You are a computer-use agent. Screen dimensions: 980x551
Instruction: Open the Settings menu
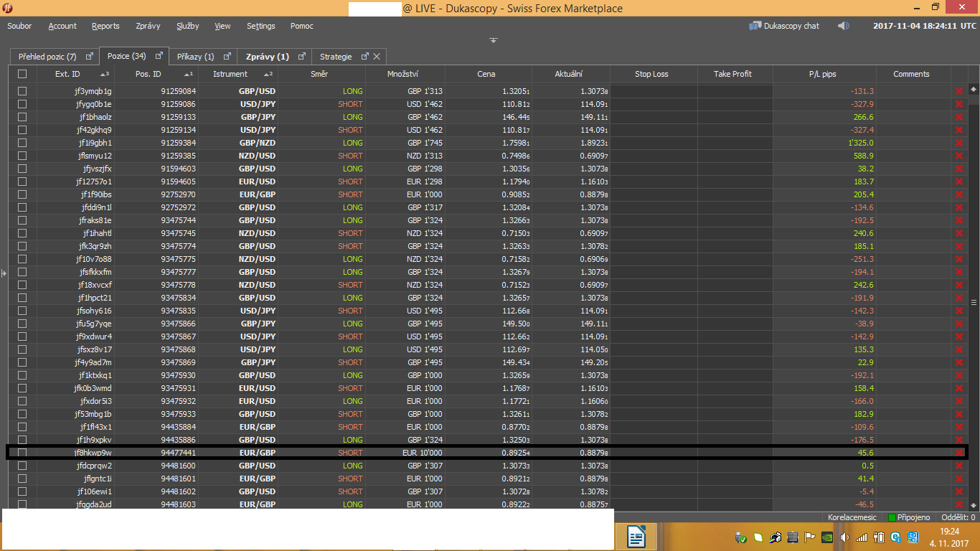coord(260,26)
